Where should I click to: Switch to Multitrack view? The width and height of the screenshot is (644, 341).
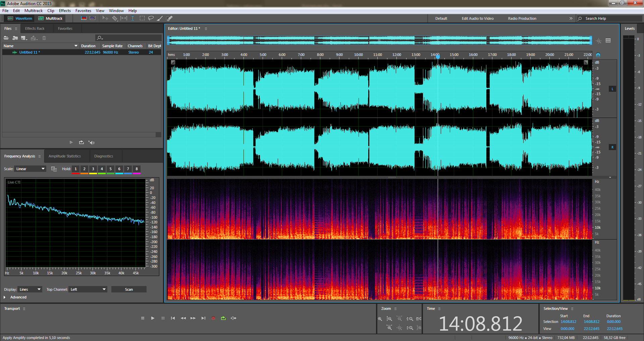[x=50, y=18]
